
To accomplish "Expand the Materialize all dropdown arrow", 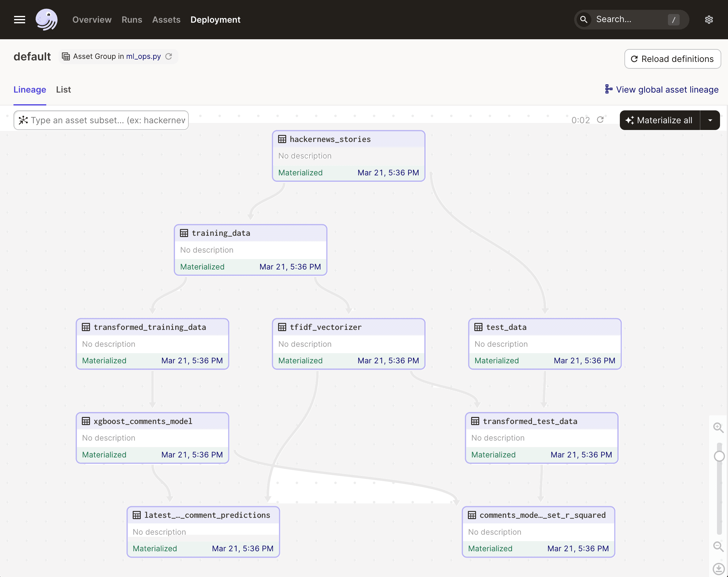I will [710, 120].
